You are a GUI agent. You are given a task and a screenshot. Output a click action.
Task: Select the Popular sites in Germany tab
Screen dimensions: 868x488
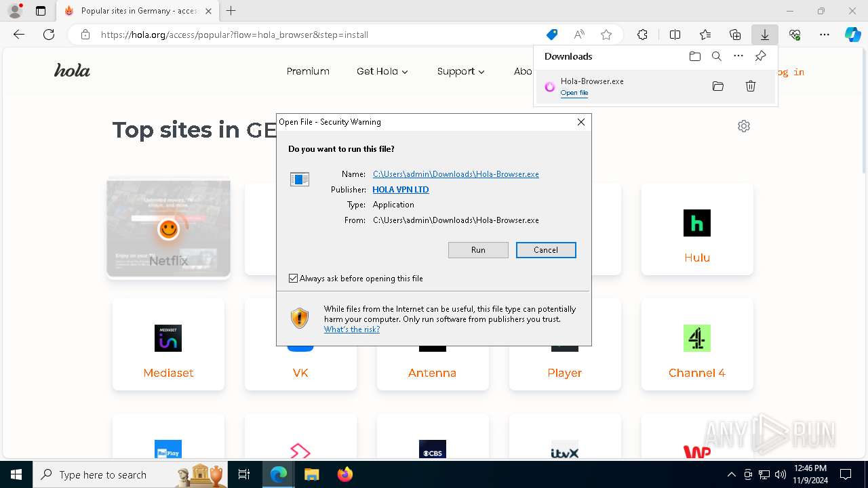click(138, 11)
